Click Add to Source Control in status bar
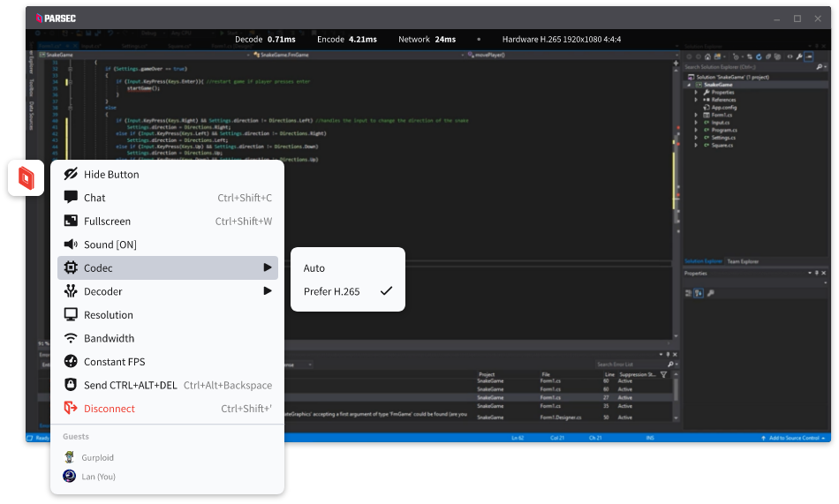 point(794,438)
